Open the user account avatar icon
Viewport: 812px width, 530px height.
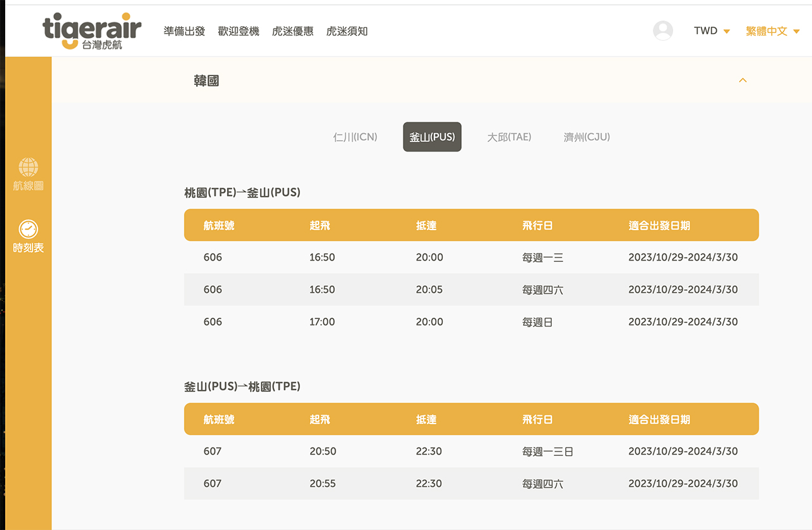[x=663, y=30]
